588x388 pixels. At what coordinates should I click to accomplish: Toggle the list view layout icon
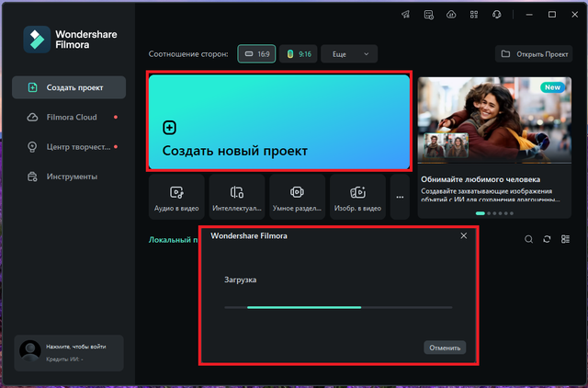(565, 239)
